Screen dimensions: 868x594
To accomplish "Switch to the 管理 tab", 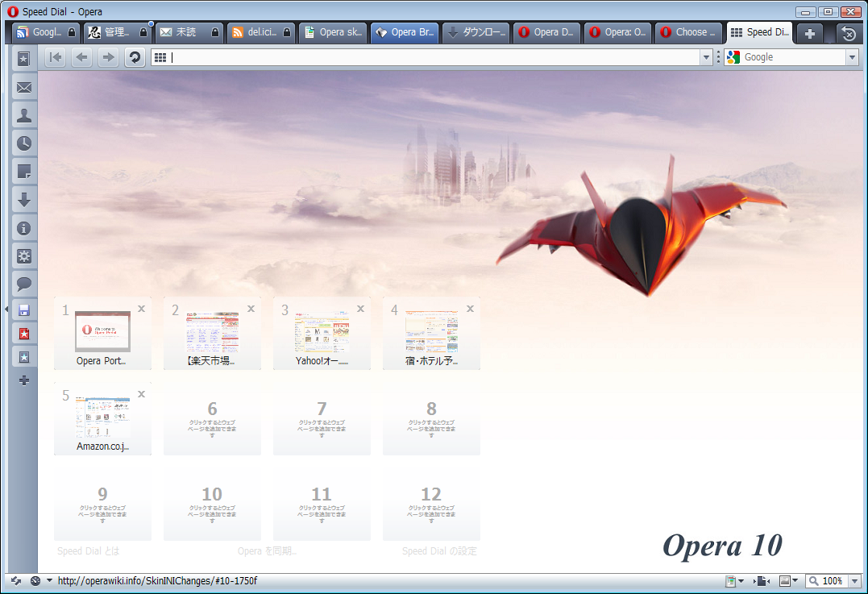I will (x=118, y=33).
